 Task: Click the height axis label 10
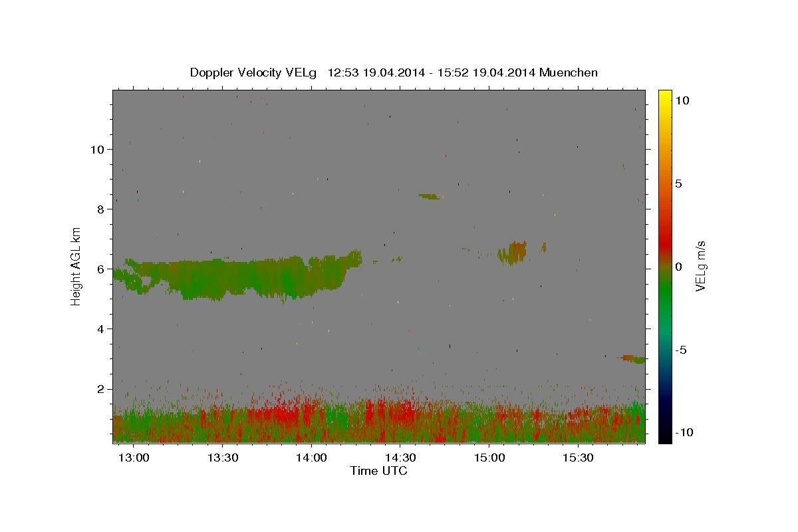pos(98,149)
